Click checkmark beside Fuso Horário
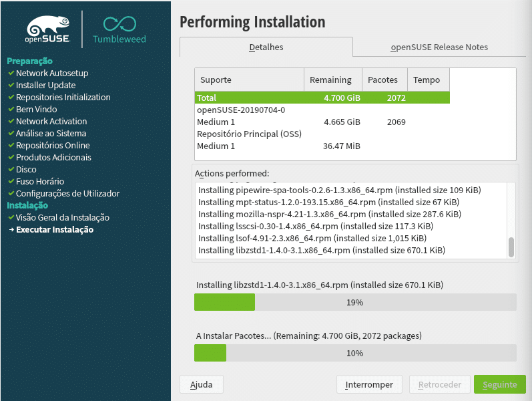This screenshot has height=401, width=532. pyautogui.click(x=11, y=182)
